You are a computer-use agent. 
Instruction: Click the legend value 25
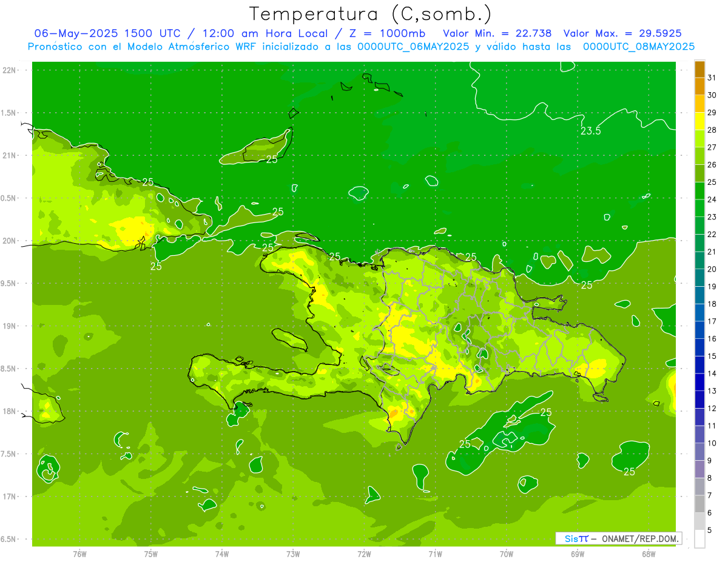(712, 182)
